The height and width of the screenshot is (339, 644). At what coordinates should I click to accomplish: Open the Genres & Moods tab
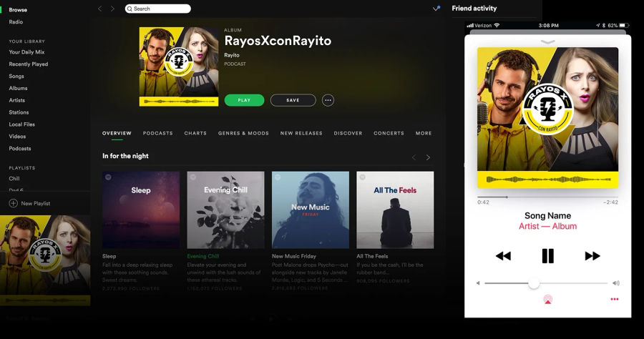(243, 134)
